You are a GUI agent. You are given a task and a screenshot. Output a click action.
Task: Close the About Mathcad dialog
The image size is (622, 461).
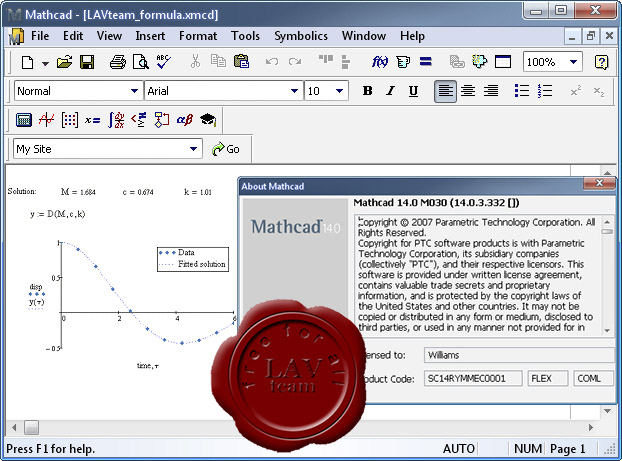[599, 183]
